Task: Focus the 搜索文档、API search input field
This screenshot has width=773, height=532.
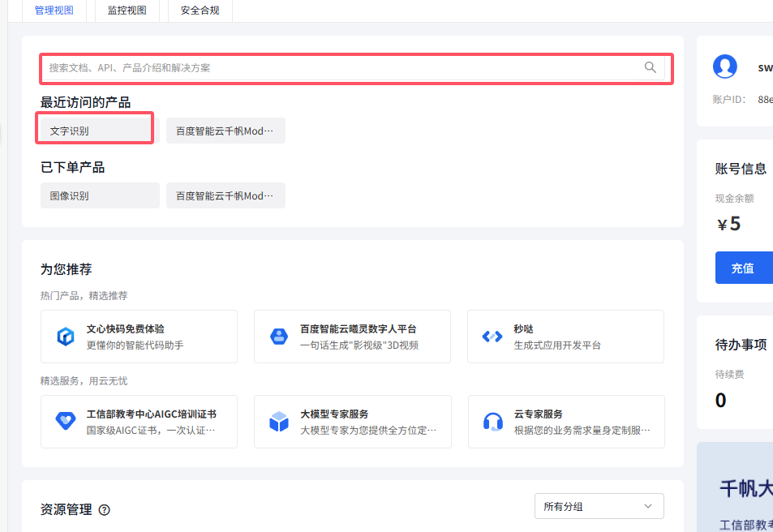Action: (354, 67)
